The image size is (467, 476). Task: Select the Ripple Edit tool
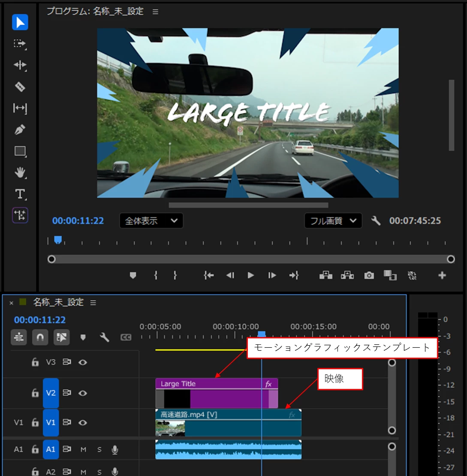pos(20,65)
